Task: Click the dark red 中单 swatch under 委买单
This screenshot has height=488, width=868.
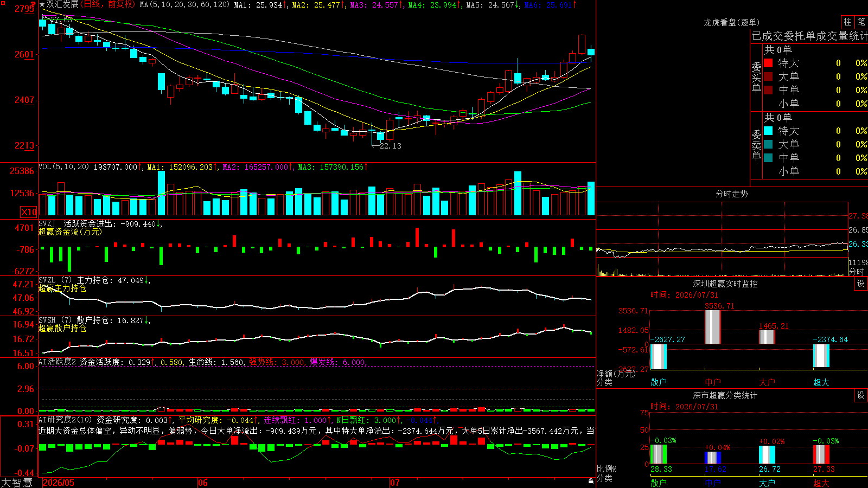Action: [x=768, y=90]
